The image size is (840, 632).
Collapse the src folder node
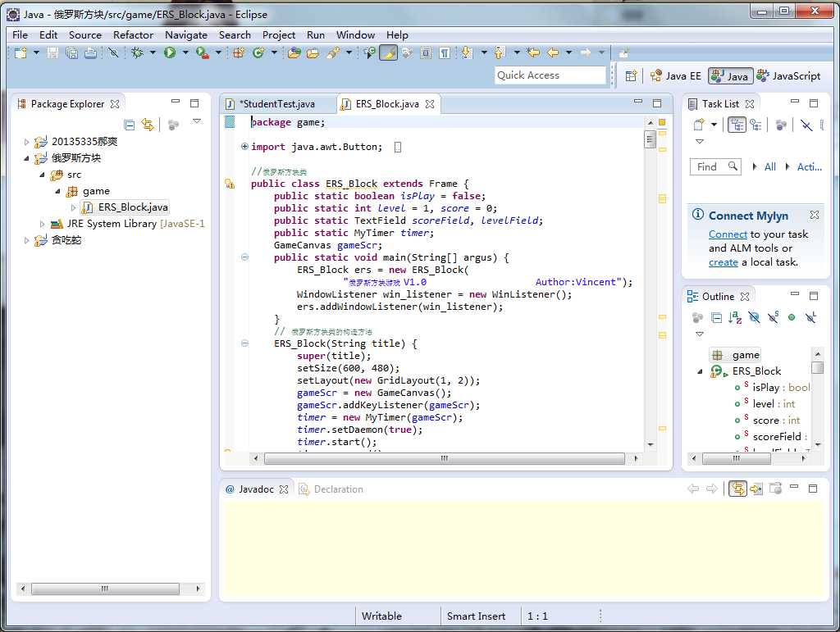42,175
